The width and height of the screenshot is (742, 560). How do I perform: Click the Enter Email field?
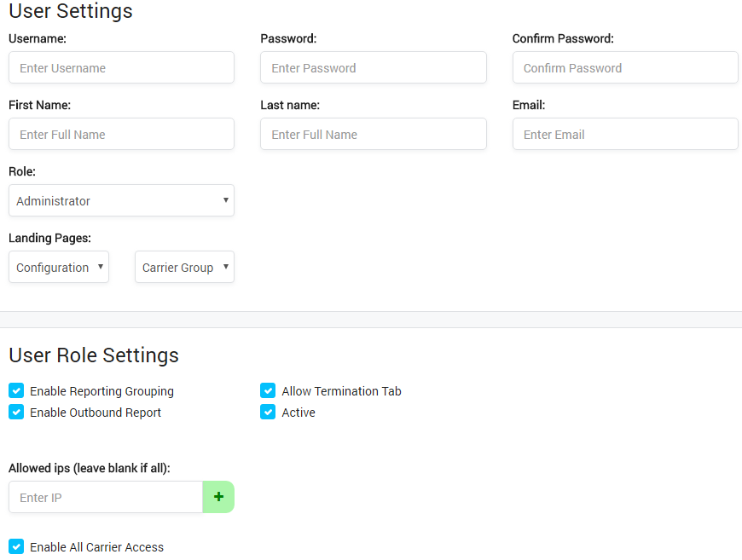(x=625, y=134)
